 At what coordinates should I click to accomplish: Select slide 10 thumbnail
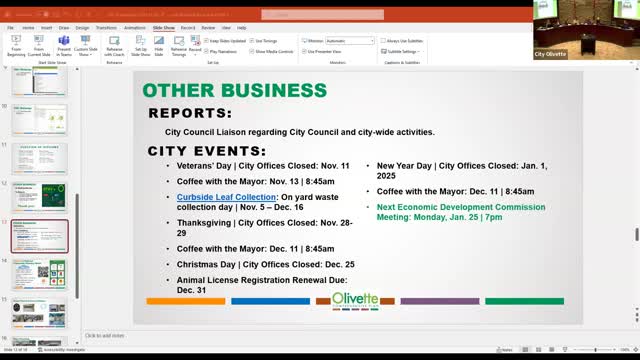40,120
